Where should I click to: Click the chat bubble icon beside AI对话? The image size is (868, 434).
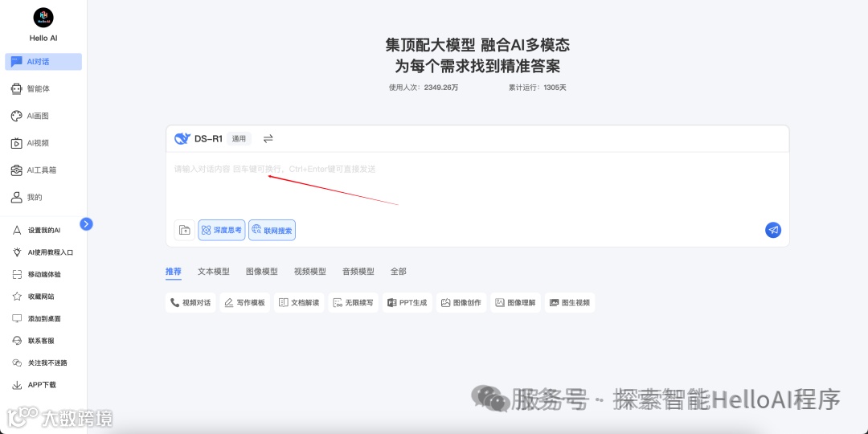click(17, 61)
